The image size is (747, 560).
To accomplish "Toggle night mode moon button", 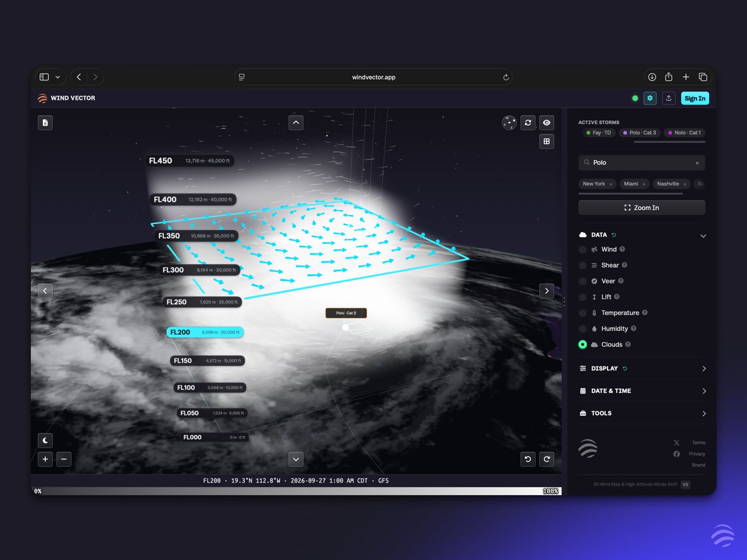I will [45, 441].
